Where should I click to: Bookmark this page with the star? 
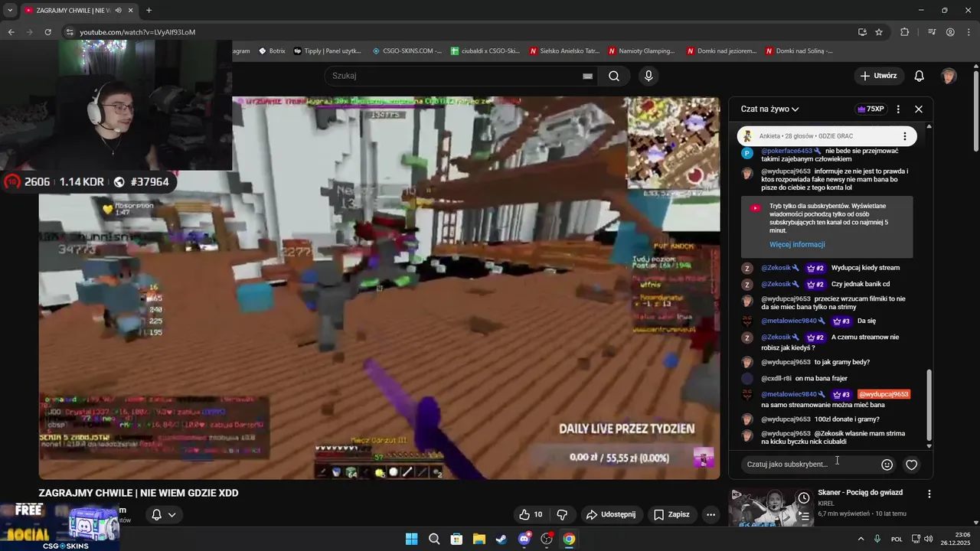pos(879,32)
